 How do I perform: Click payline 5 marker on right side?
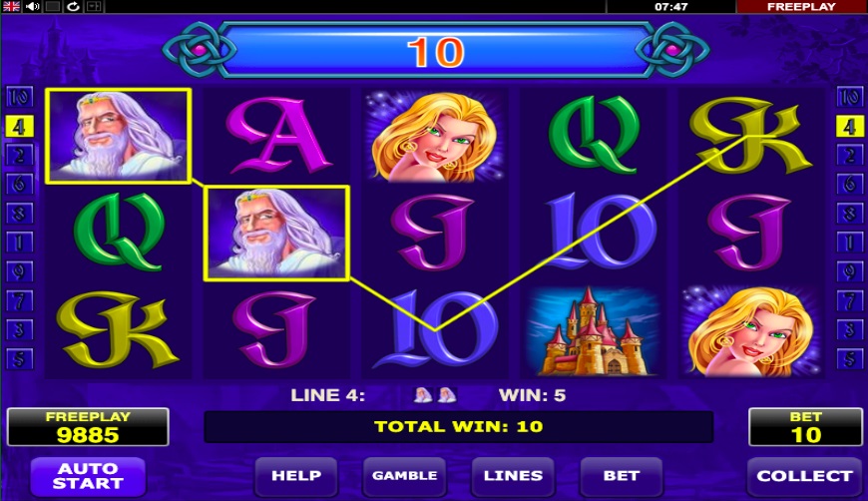click(849, 358)
